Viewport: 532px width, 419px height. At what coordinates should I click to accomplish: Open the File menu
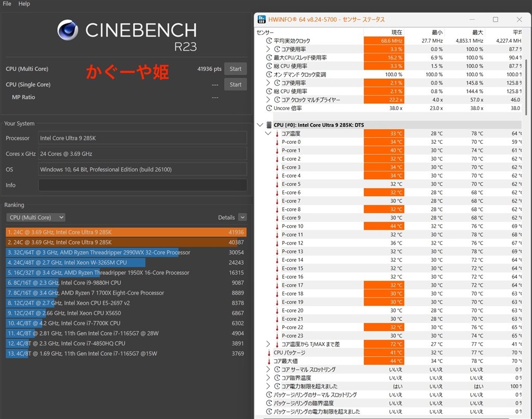(x=6, y=4)
